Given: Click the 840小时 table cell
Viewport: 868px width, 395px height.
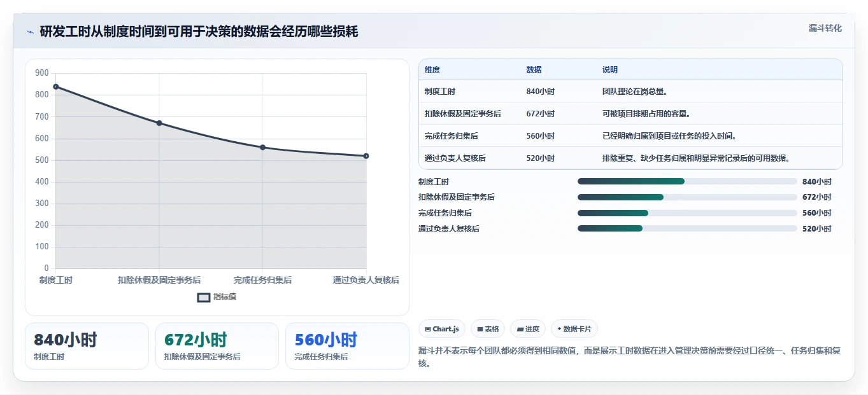Looking at the screenshot, I should pyautogui.click(x=541, y=92).
